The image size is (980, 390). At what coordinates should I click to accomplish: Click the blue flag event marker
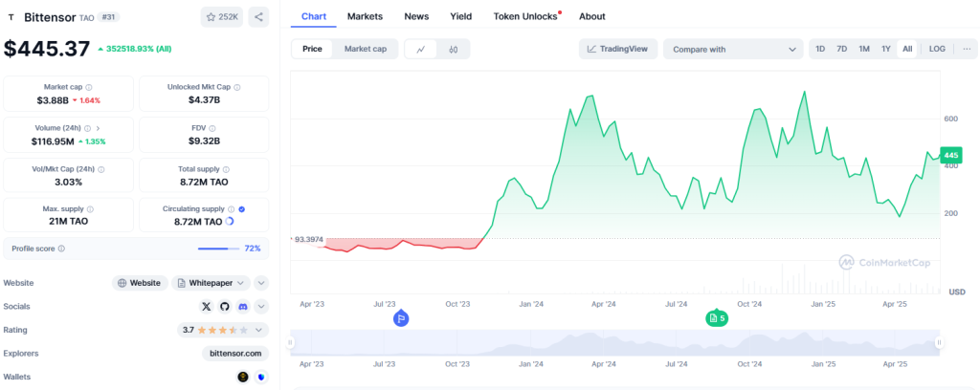(x=401, y=318)
